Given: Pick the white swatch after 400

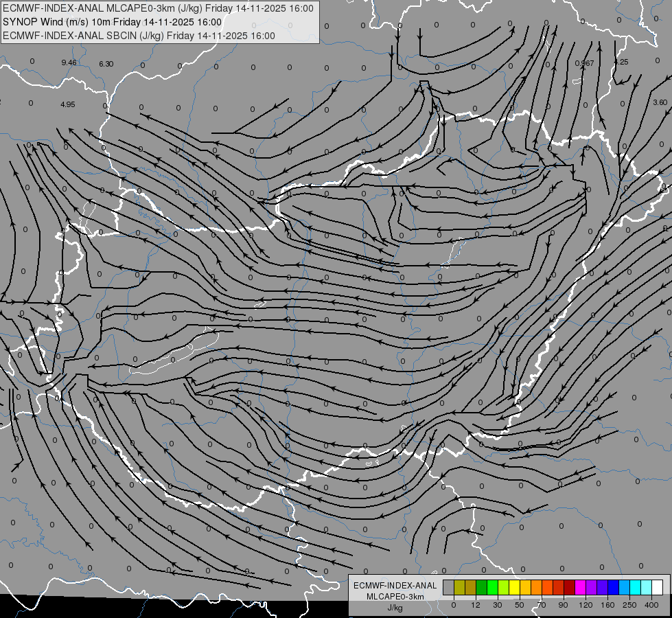Looking at the screenshot, I should point(658,588).
